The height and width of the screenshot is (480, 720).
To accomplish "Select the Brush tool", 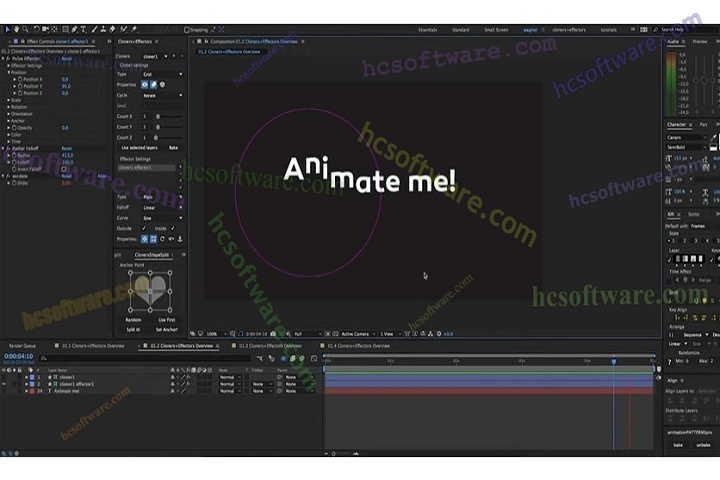I will tap(95, 29).
